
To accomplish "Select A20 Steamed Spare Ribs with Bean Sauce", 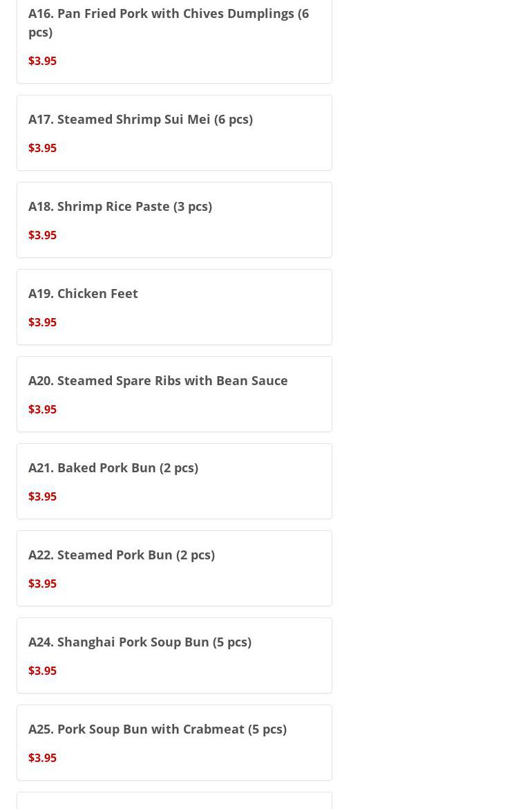I will pyautogui.click(x=158, y=380).
